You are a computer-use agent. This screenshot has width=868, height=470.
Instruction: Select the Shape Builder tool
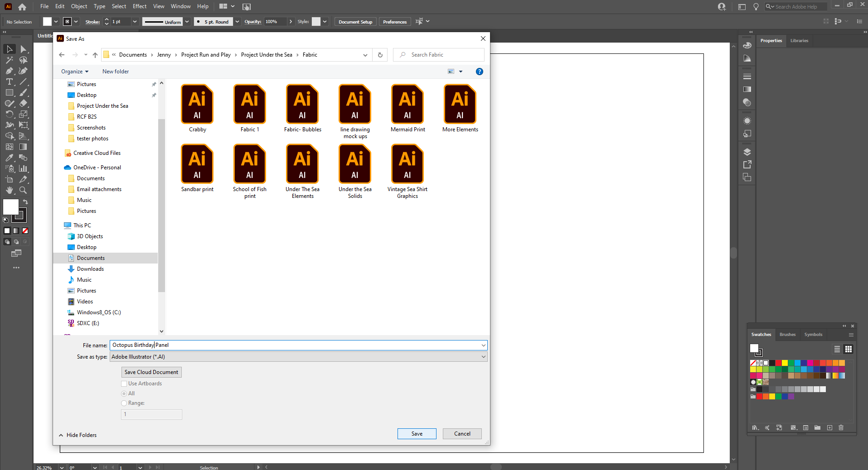coord(10,136)
